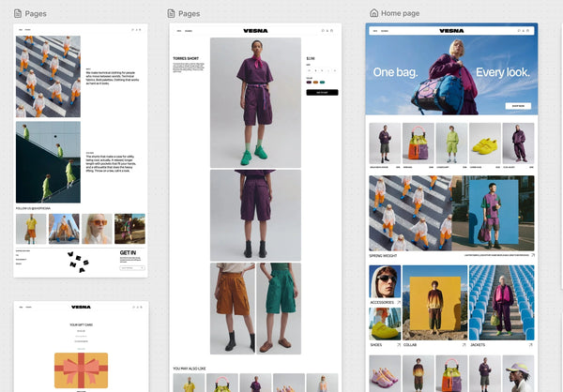Image resolution: width=563 pixels, height=392 pixels.
Task: Click the yellow shirt Instagram photo
Action: [x=31, y=229]
